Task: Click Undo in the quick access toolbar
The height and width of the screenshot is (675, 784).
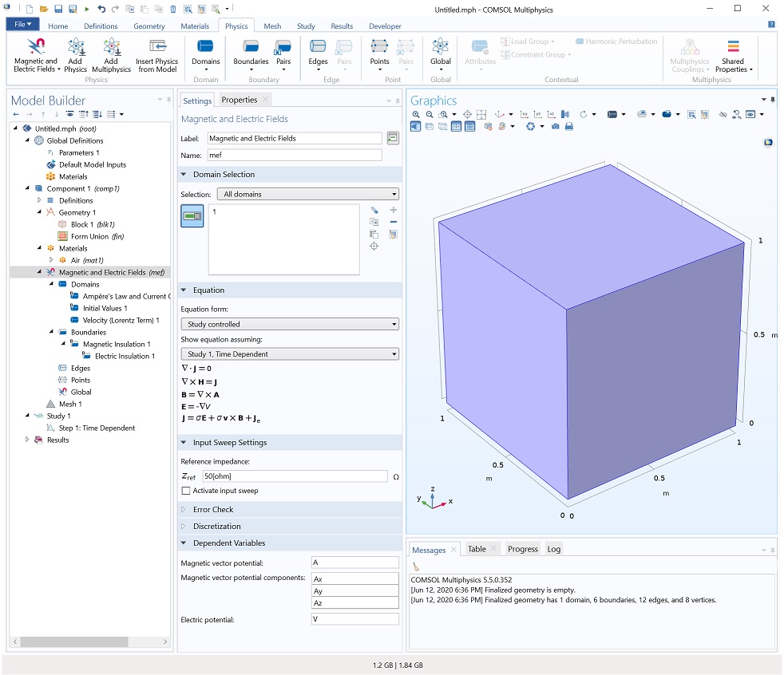Action: point(101,9)
